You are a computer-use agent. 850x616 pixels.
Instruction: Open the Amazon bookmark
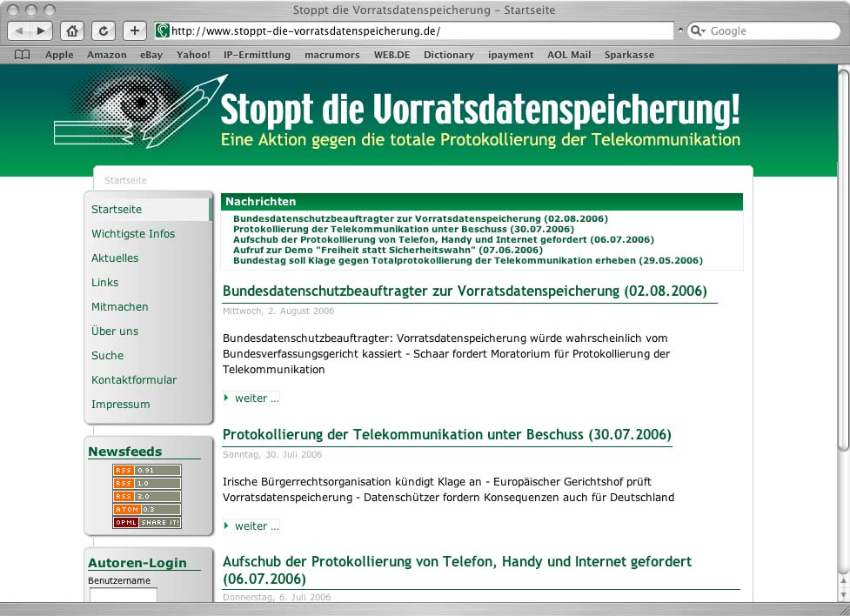[107, 55]
